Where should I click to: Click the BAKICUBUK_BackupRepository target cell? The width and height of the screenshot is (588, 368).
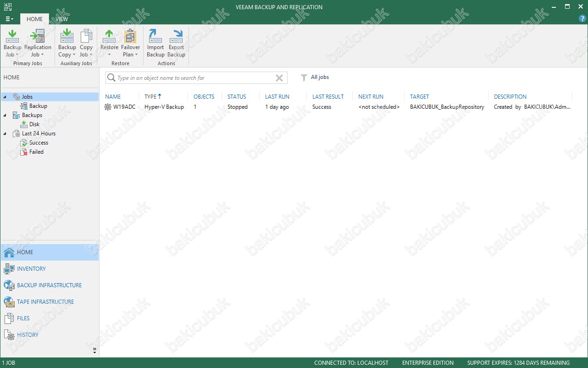click(x=447, y=107)
